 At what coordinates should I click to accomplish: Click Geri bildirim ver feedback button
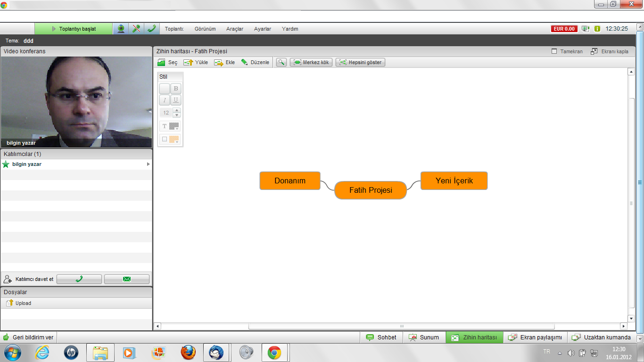click(28, 337)
